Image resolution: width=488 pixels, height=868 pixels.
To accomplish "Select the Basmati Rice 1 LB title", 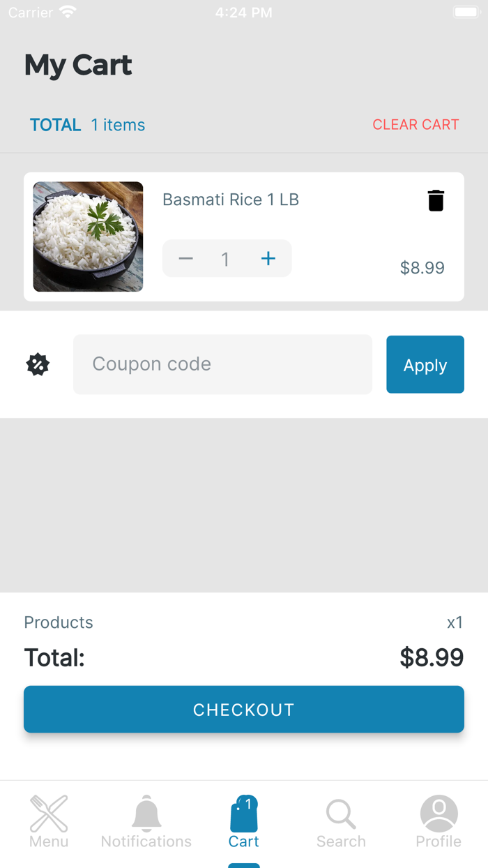I will pos(231,200).
